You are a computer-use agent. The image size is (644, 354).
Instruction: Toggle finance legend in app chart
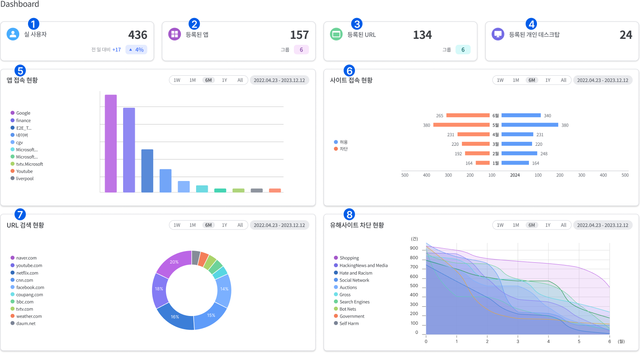[20, 121]
